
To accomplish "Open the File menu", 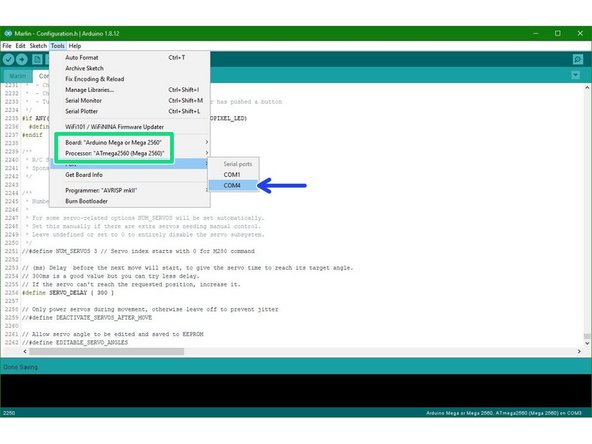I will click(x=7, y=46).
